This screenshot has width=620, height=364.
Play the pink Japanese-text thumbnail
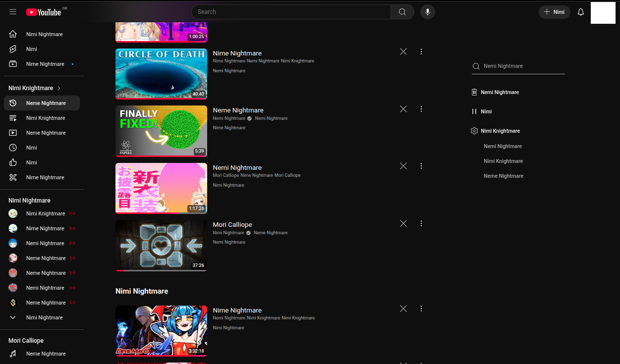(x=161, y=189)
